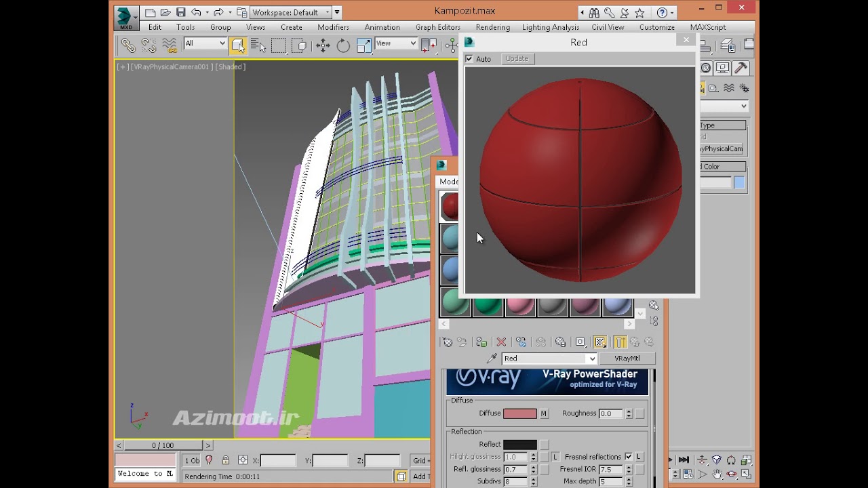Pick material from object with eyedropper
This screenshot has width=868, height=488.
tap(492, 359)
